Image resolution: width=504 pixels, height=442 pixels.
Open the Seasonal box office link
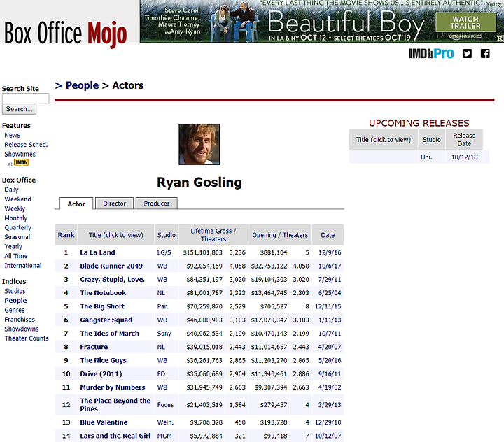click(17, 237)
